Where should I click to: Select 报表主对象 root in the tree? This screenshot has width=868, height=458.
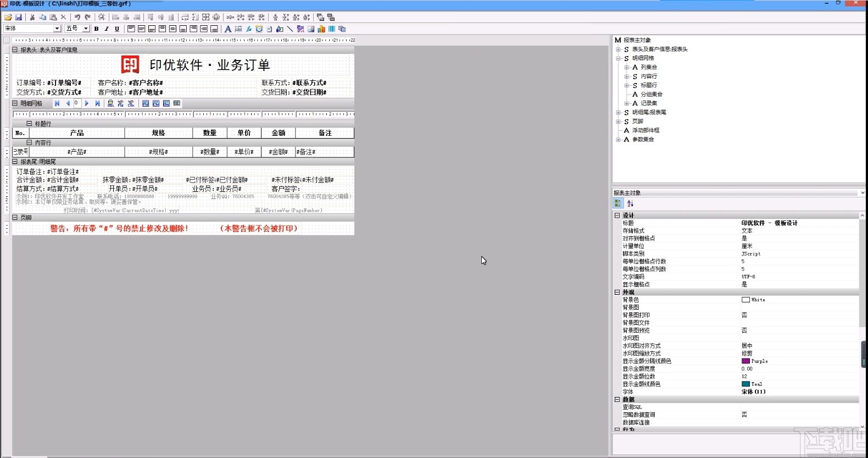[x=637, y=40]
